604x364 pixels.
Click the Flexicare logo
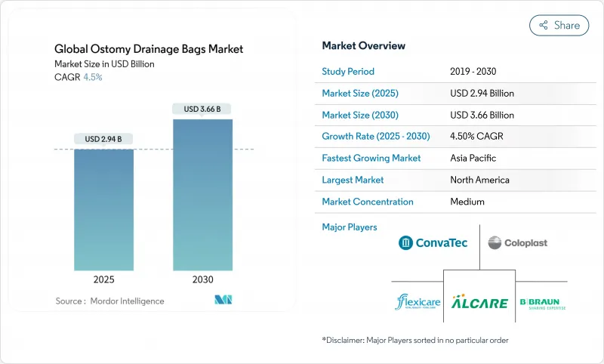pos(418,301)
